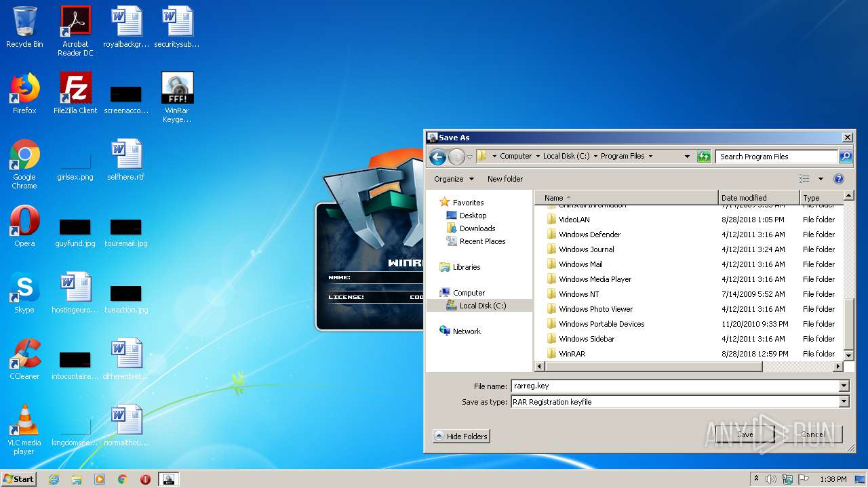Screen dimensions: 868x488
Task: Open Windows Explorer from the taskbar
Action: click(x=77, y=479)
